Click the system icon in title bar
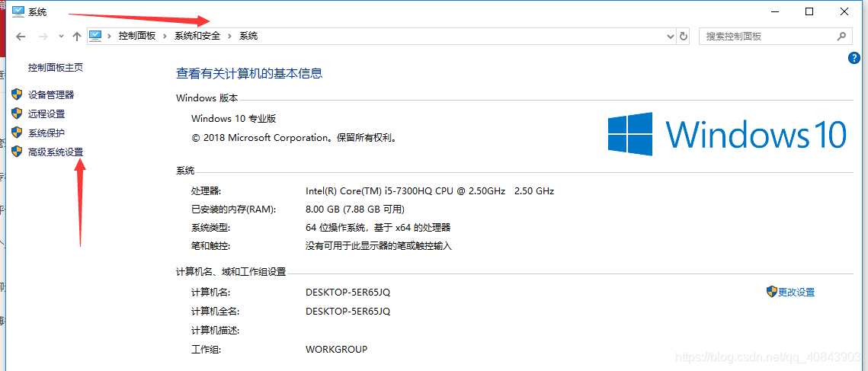The width and height of the screenshot is (868, 371). pos(18,11)
